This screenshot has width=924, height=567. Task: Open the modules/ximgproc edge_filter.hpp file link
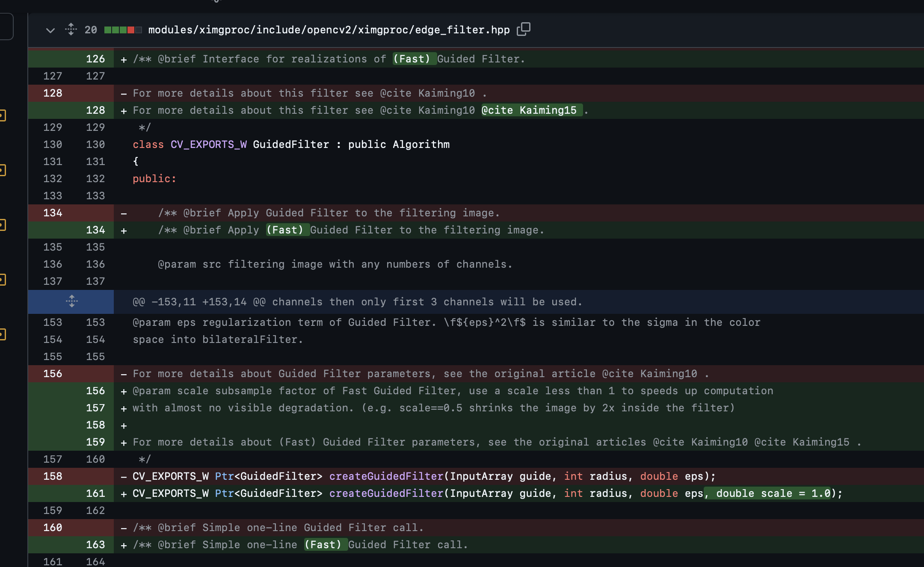329,30
